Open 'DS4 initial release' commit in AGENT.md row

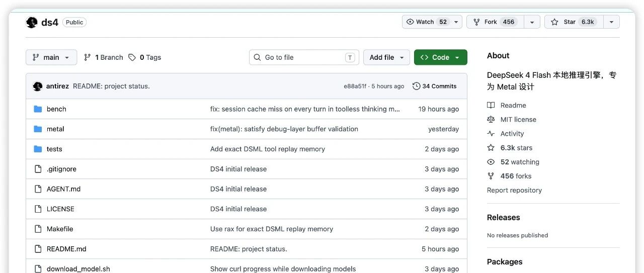[x=238, y=189]
